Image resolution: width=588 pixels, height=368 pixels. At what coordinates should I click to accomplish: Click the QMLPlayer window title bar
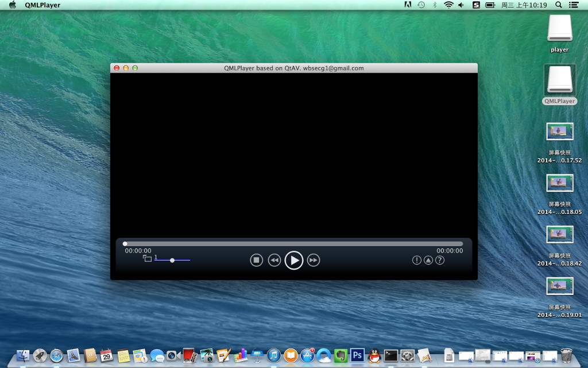pos(293,68)
